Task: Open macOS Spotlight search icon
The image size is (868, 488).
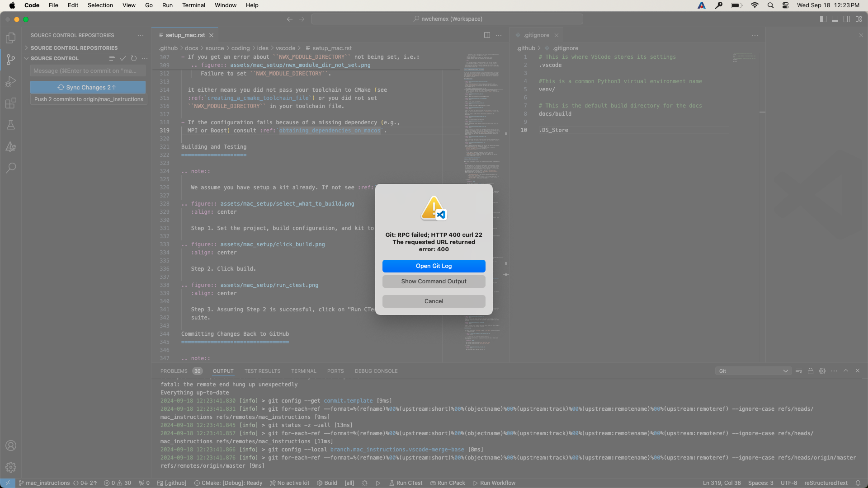Action: [771, 5]
